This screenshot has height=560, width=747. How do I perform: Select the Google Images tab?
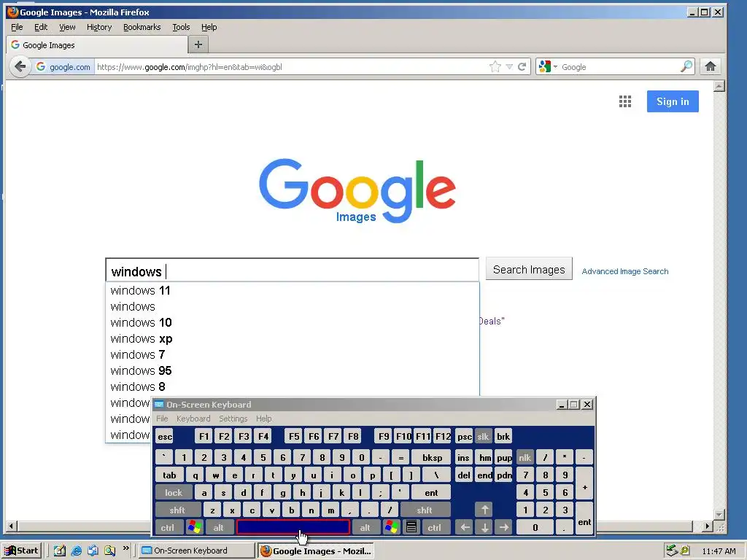[97, 45]
